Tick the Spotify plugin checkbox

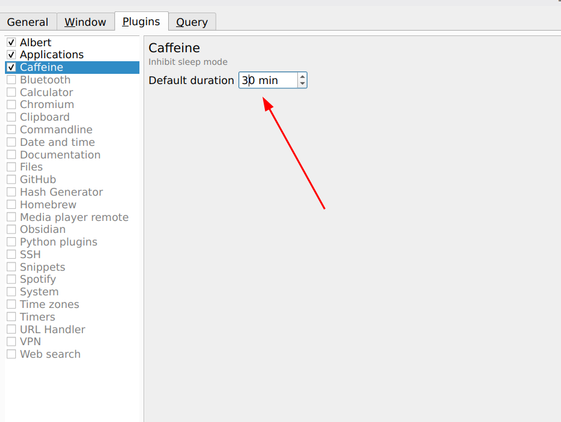click(11, 279)
